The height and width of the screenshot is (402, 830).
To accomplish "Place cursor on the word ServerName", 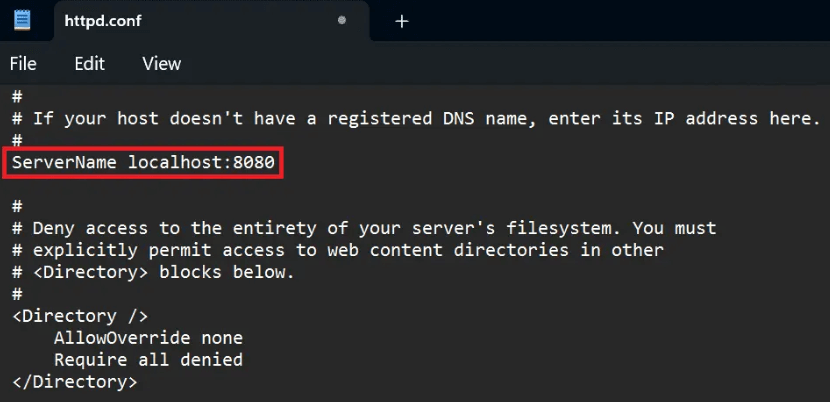I will coord(64,162).
